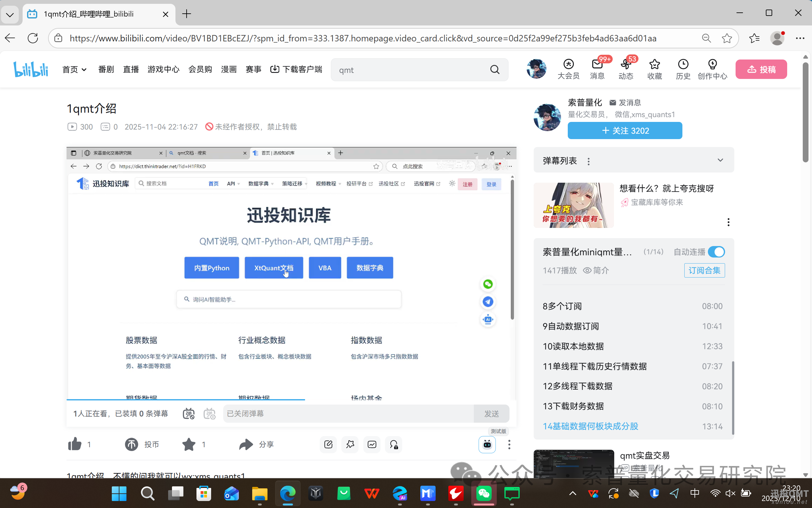Screen dimensions: 812x508
Task: Give the video a like
Action: (x=75, y=444)
